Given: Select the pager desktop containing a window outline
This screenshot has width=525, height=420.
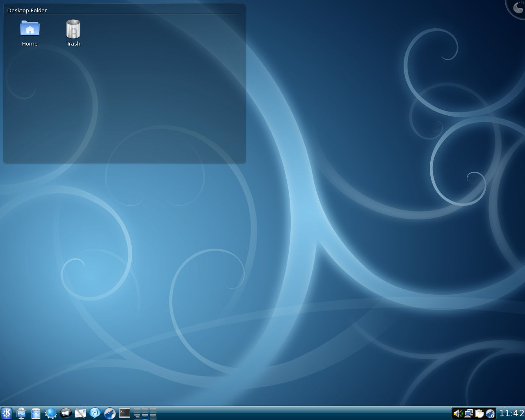Looking at the screenshot, I should click(x=137, y=417).
